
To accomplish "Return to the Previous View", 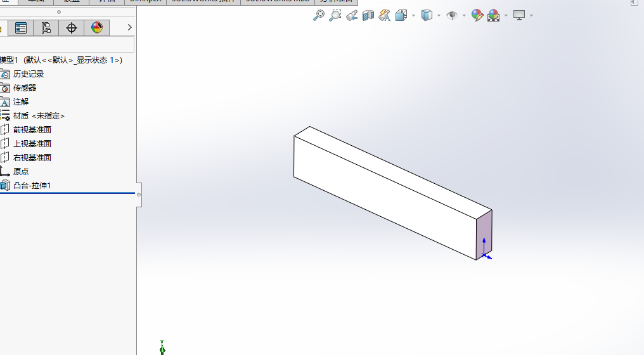I will tap(352, 16).
